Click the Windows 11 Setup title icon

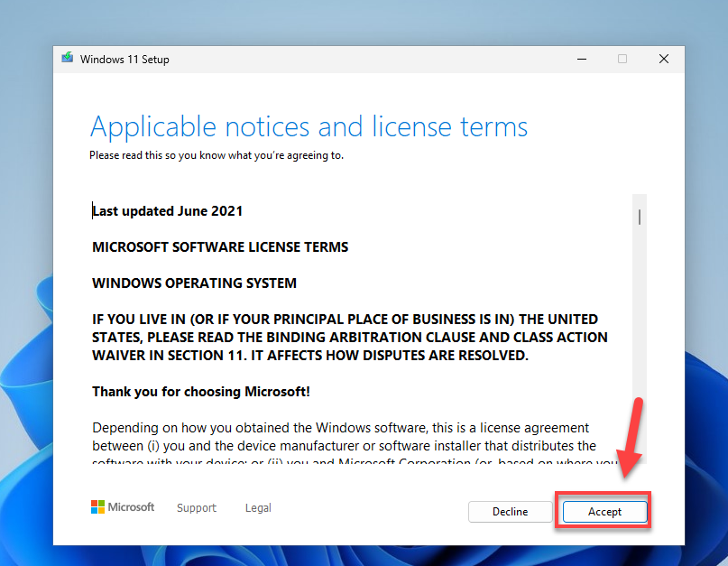68,58
